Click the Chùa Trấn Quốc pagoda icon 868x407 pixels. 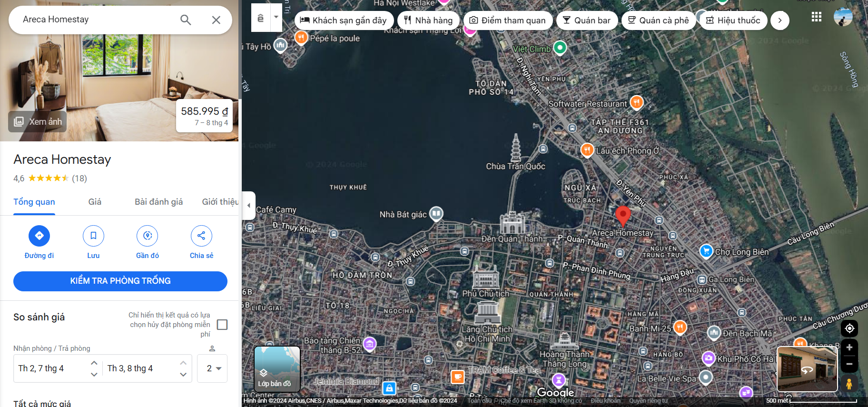(x=516, y=148)
